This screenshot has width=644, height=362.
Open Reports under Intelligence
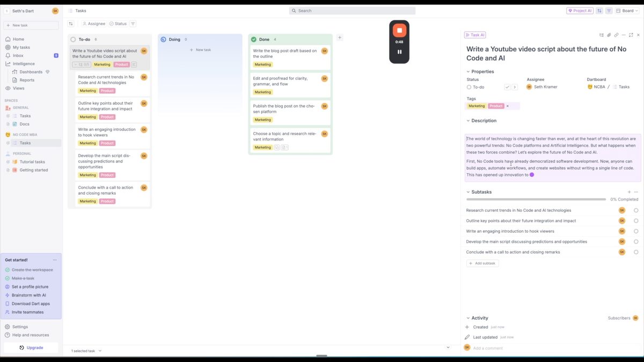[x=27, y=80]
